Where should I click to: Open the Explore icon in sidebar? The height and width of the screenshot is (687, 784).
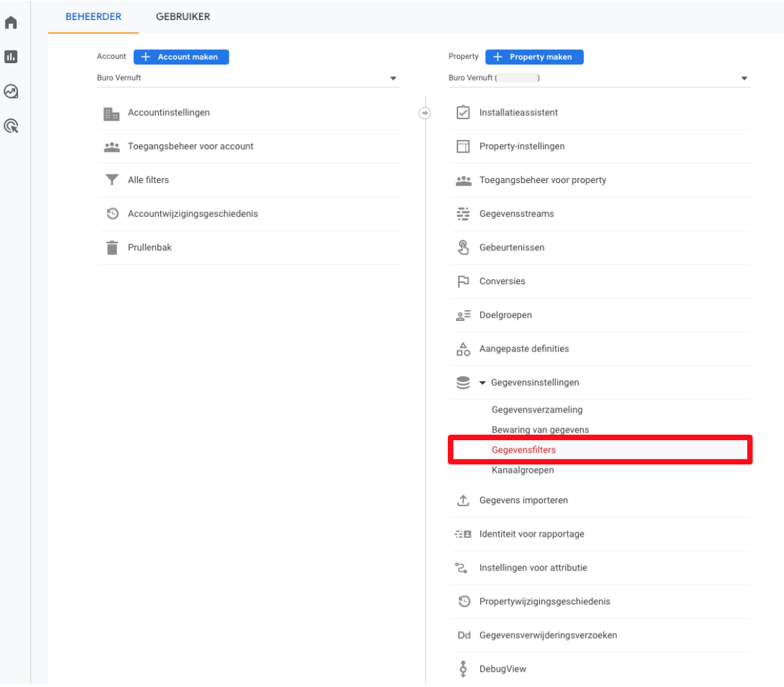[x=10, y=91]
